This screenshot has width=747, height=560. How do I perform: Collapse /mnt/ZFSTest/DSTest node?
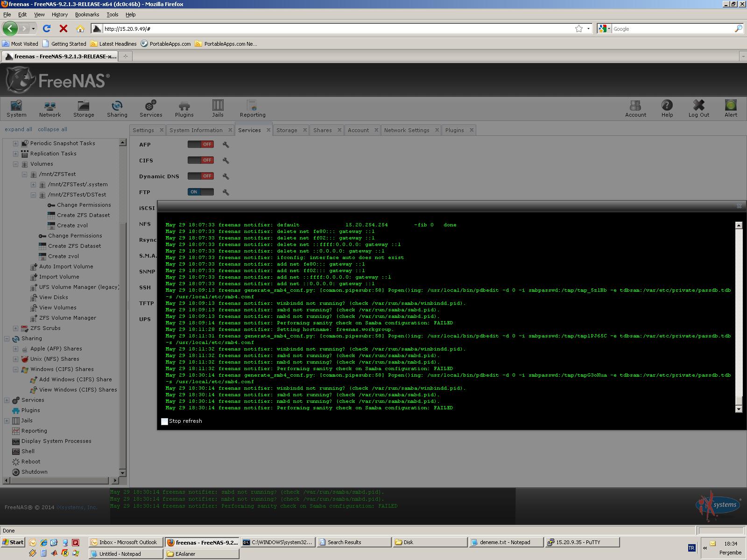click(33, 195)
